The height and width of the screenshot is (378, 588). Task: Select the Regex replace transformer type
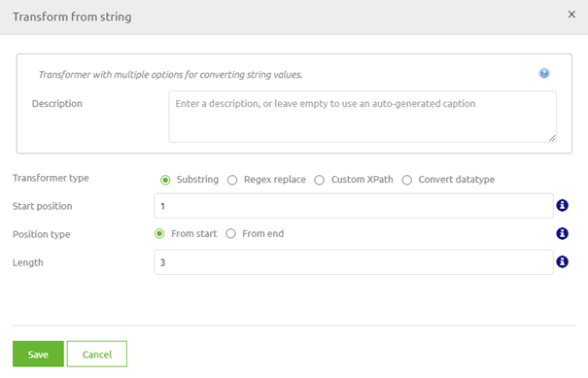point(232,180)
